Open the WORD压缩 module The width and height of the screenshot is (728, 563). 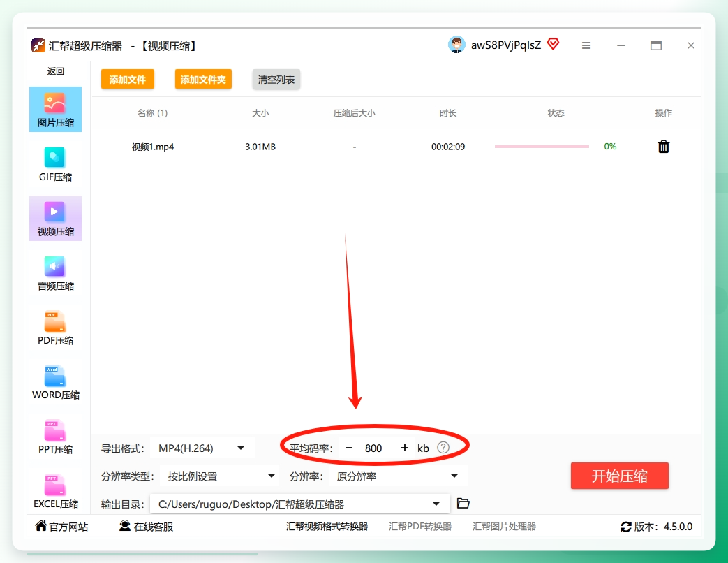coord(55,381)
